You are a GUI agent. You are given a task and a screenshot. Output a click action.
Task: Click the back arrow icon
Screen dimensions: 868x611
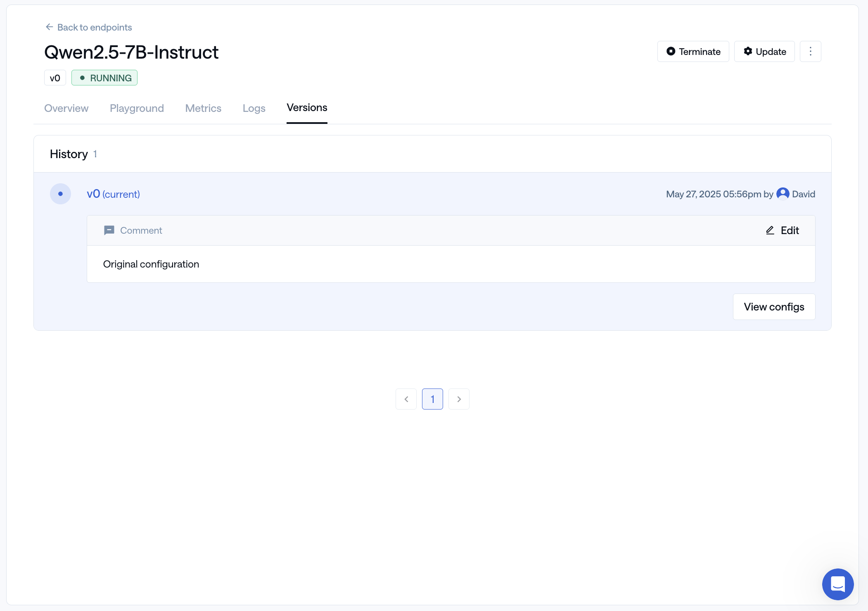pyautogui.click(x=49, y=26)
